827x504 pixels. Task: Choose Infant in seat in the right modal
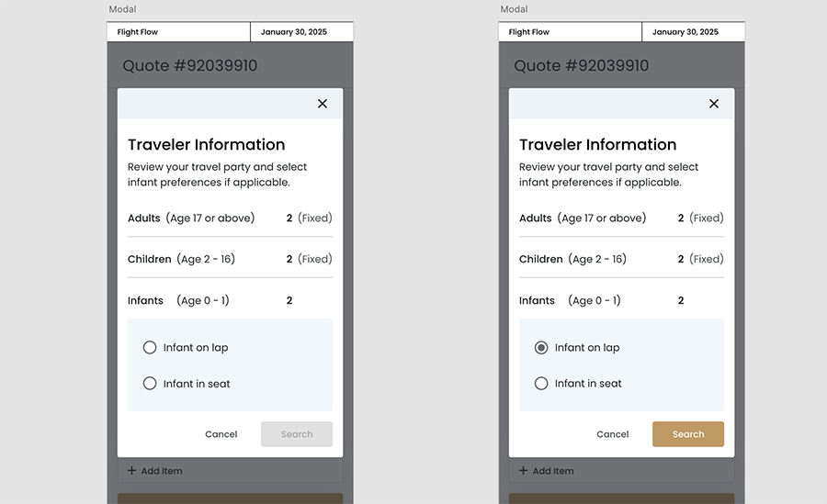pyautogui.click(x=541, y=384)
